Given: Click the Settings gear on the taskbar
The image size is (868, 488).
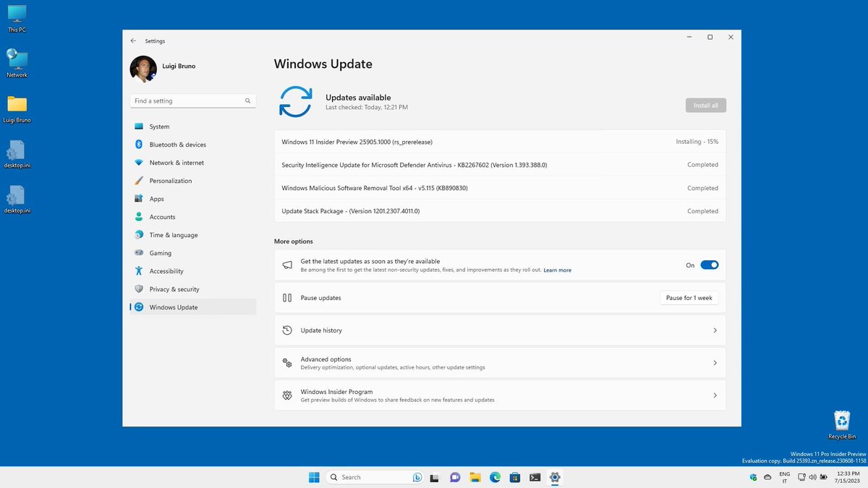Looking at the screenshot, I should tap(555, 477).
